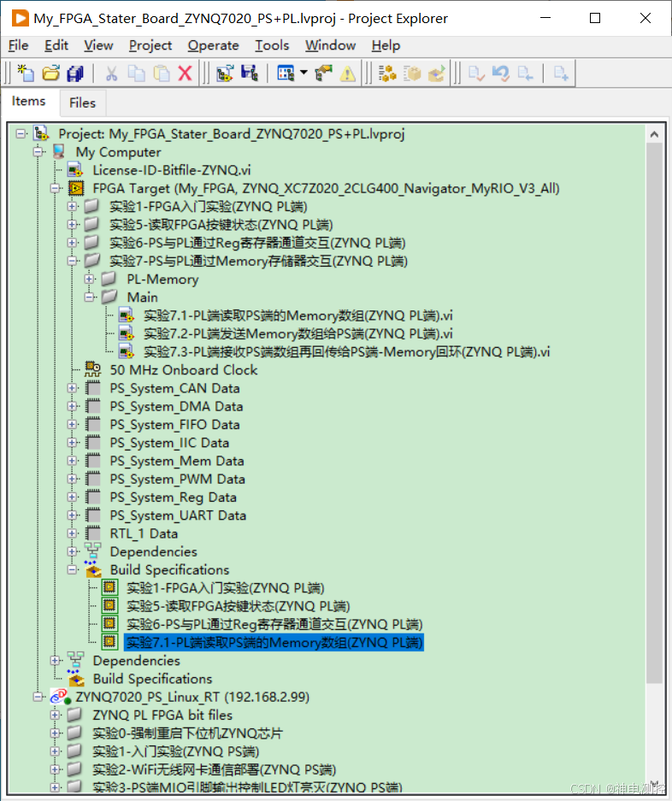Image resolution: width=672 pixels, height=801 pixels.
Task: Click the Resolve Conflicts toolbar icon
Action: [x=323, y=73]
